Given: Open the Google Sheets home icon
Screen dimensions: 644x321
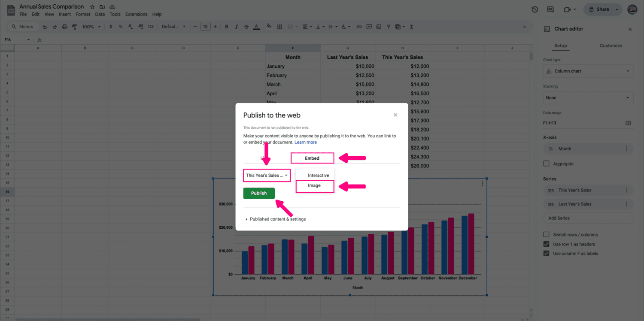Looking at the screenshot, I should click(11, 10).
